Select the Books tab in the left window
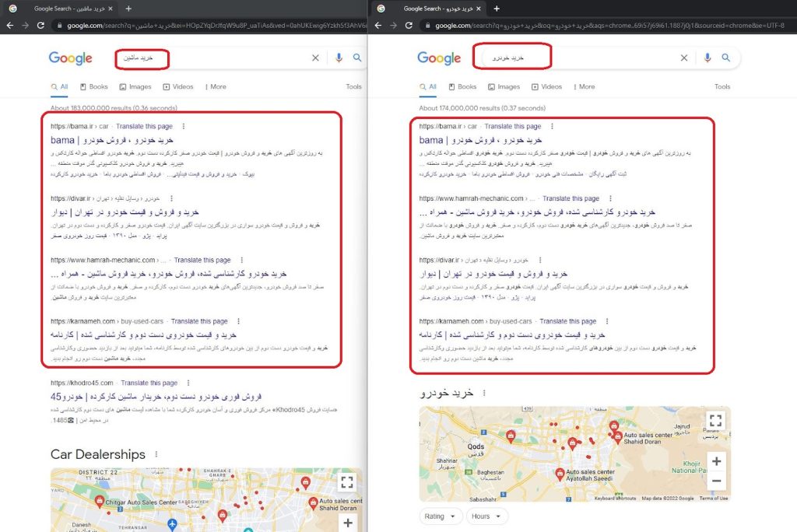797x532 pixels. (x=93, y=87)
